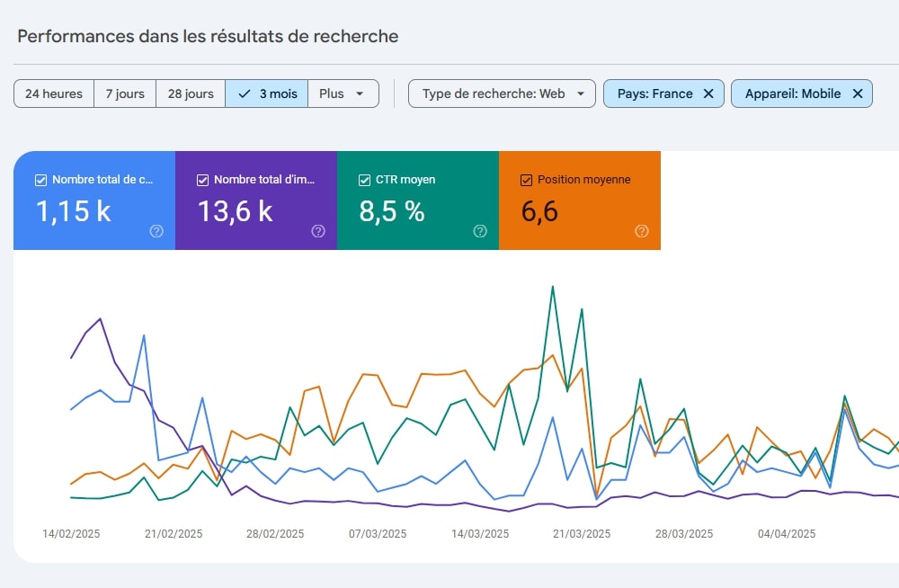This screenshot has width=899, height=588.
Task: Click the 04/04/2025 axis date label
Action: [787, 534]
